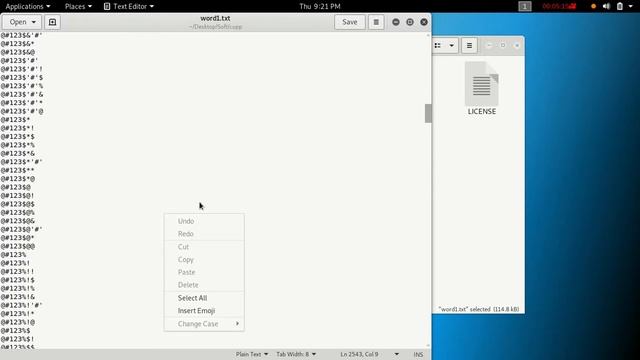Expand the Open recent files arrow

[x=34, y=22]
